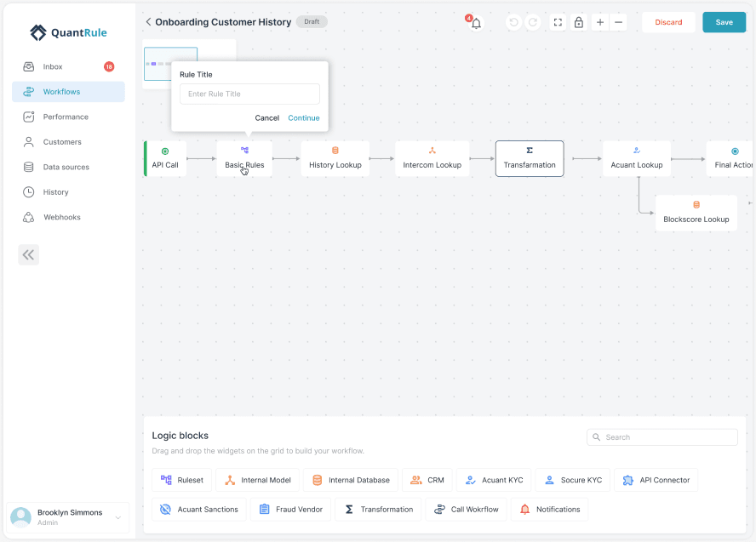Screen dimensions: 756x542
Task: Click the undo arrow icon
Action: (513, 22)
